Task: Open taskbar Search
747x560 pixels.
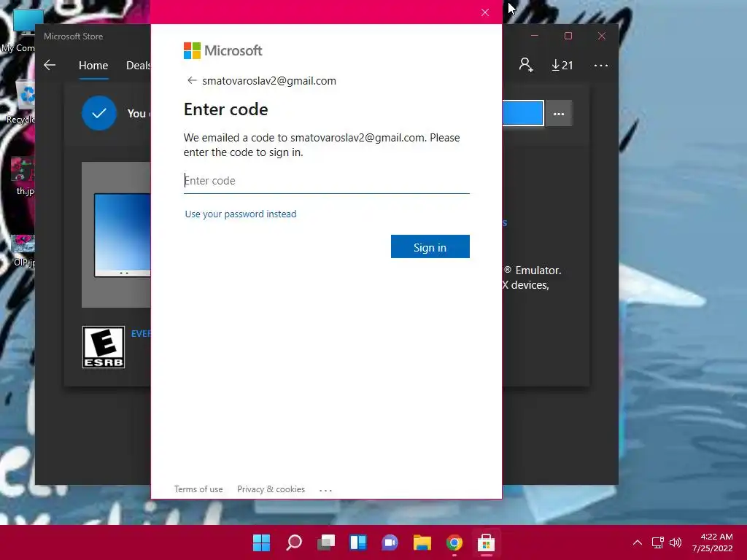Action: click(x=293, y=542)
